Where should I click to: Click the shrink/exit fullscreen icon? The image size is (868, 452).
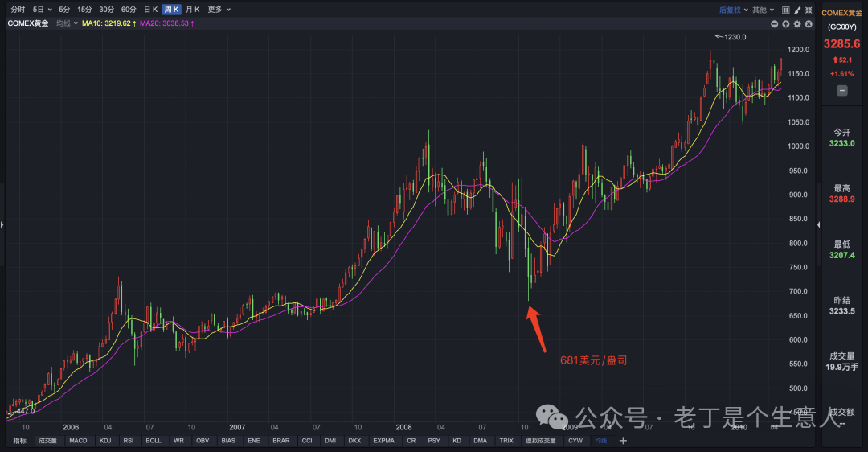809,10
